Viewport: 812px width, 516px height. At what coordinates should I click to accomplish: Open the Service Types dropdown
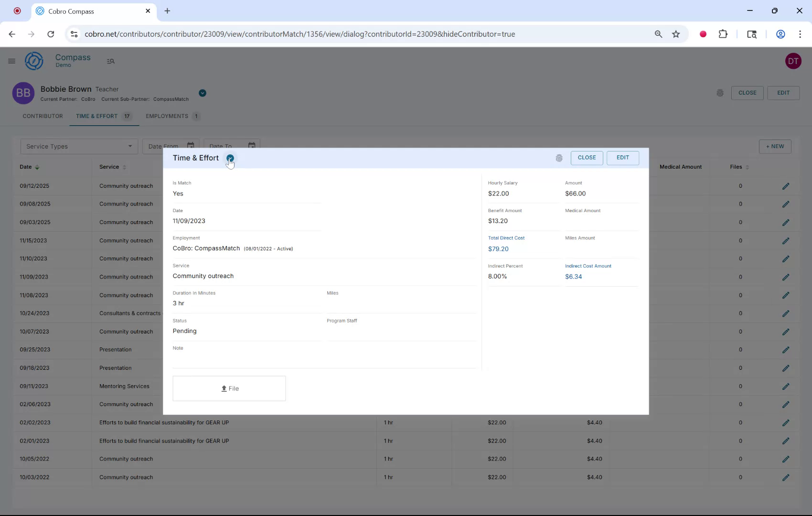point(79,146)
